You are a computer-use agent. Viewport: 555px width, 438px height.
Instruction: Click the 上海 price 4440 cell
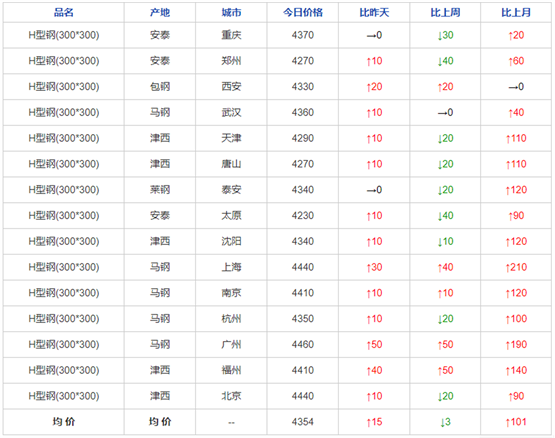click(x=303, y=267)
